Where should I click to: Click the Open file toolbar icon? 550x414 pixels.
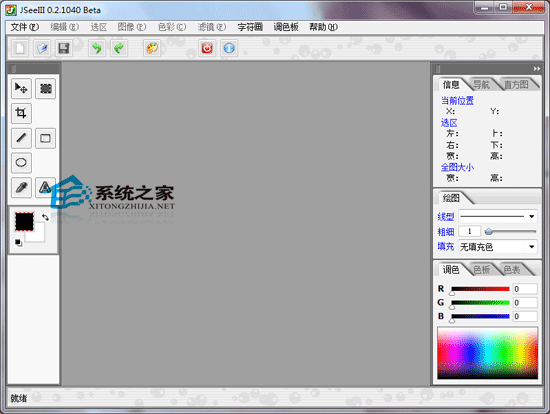(x=42, y=48)
